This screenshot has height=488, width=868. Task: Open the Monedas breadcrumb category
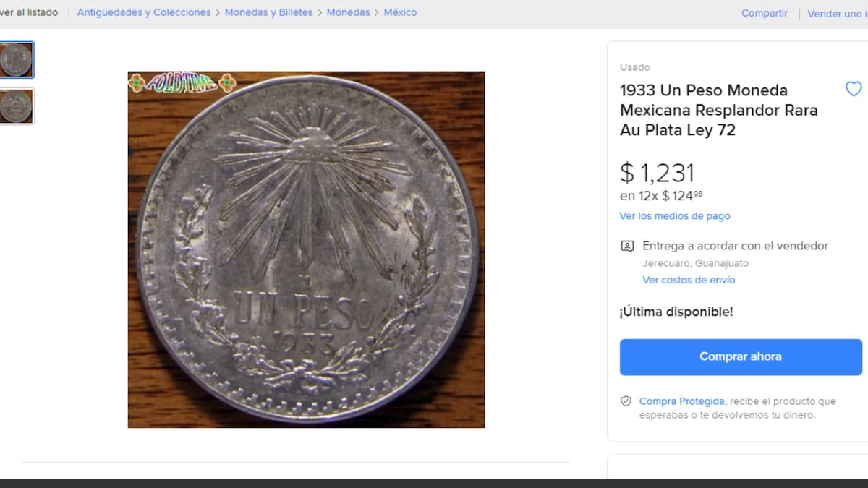348,12
